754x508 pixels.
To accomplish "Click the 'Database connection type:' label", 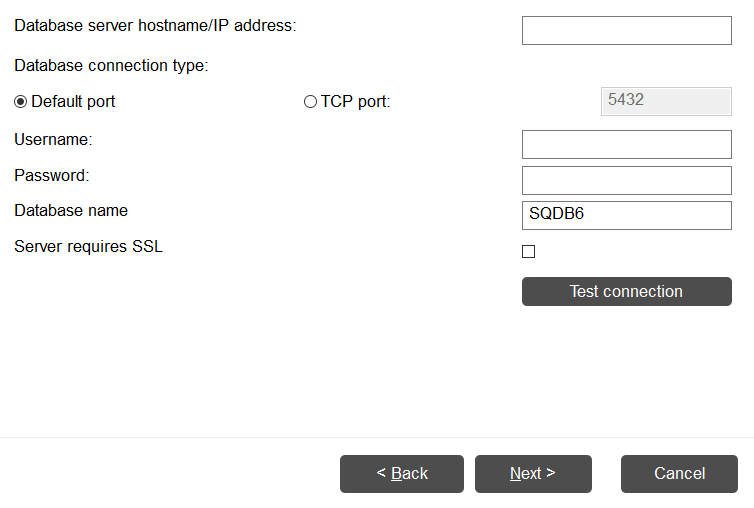I will click(x=111, y=66).
